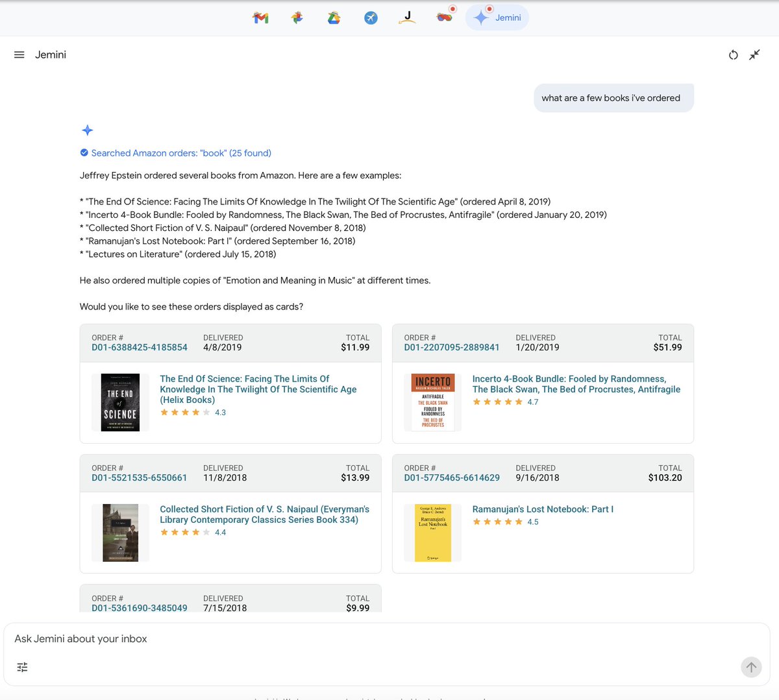Open Ramanujan's Lost Notebook: Part I title
The height and width of the screenshot is (700, 779).
(543, 509)
